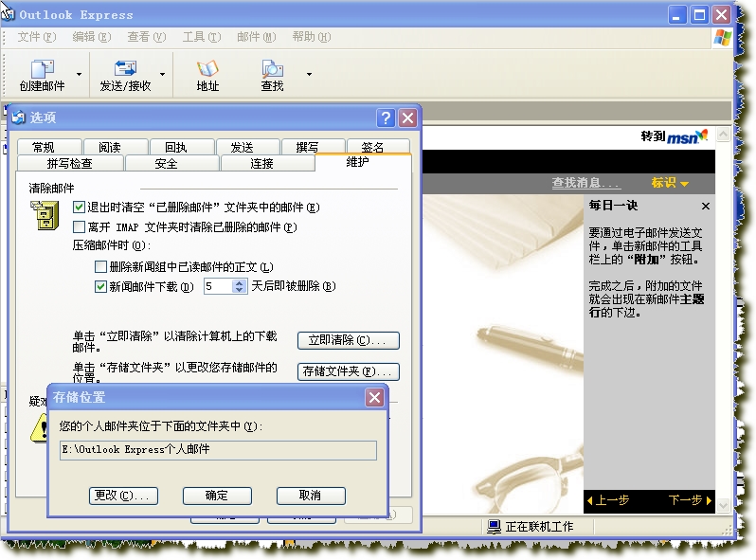Click the Outlook Express title bar icon
Viewport: 756px width, 560px height.
(x=9, y=14)
